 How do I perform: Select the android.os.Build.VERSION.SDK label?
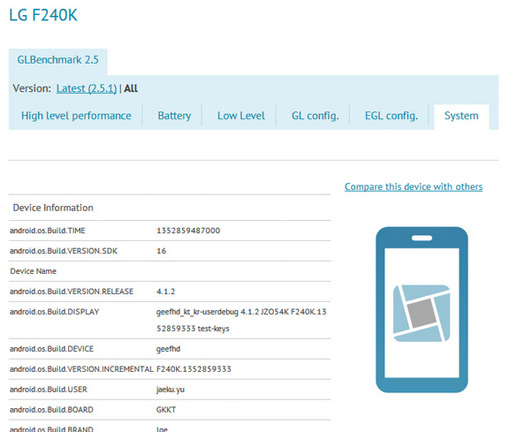point(64,251)
